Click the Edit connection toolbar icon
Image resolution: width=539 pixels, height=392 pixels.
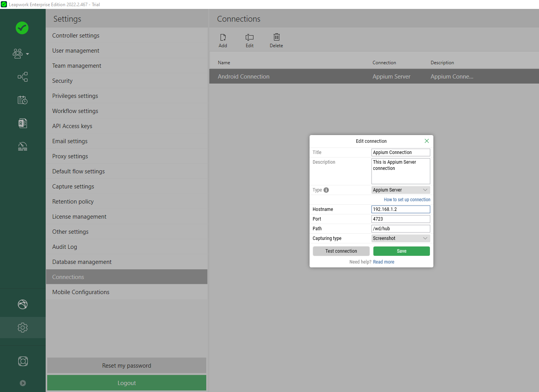click(x=250, y=40)
